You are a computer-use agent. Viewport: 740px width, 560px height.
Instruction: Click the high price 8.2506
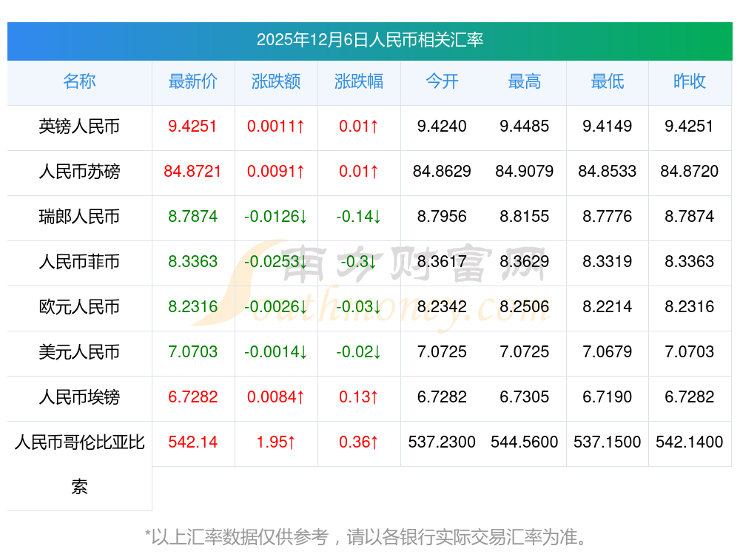[x=525, y=307]
